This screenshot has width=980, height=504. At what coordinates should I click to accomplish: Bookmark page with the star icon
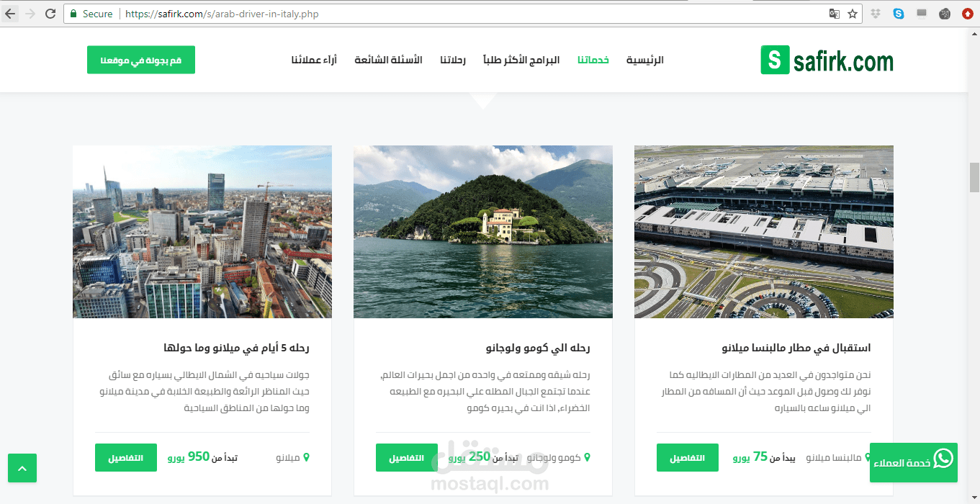(853, 14)
